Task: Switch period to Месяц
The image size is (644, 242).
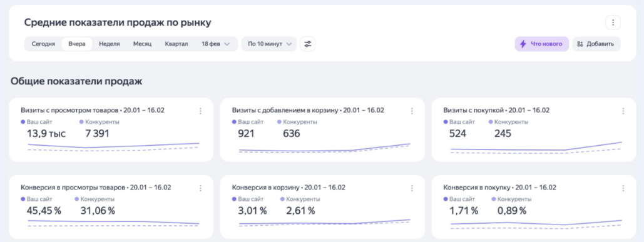Action: click(x=142, y=44)
